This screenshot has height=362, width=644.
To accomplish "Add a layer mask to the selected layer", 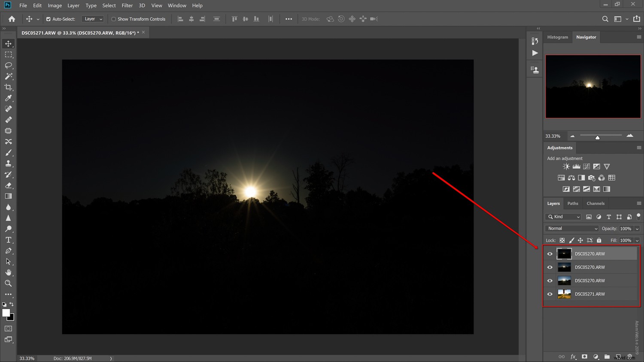I will pyautogui.click(x=585, y=356).
